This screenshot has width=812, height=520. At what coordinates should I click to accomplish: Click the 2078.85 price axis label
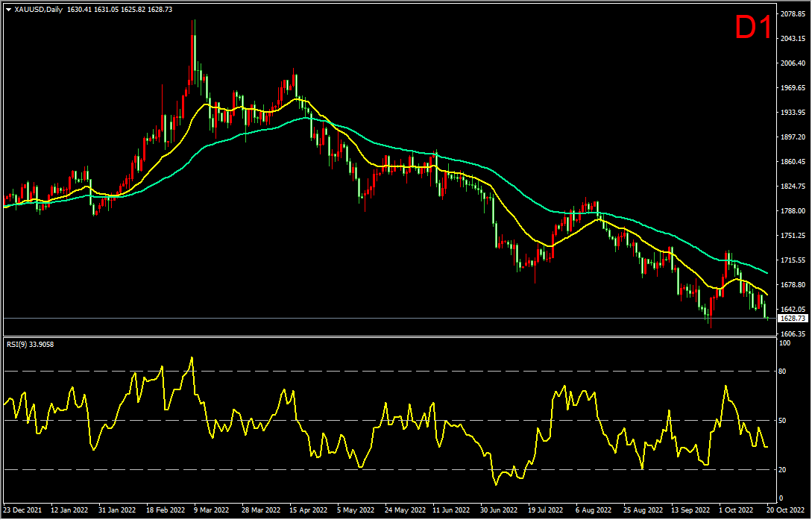[x=793, y=14]
